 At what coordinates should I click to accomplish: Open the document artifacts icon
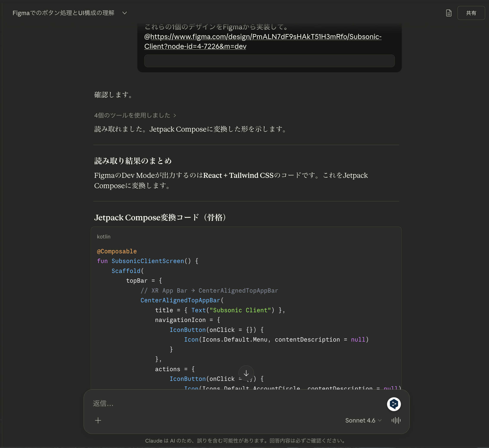(448, 13)
